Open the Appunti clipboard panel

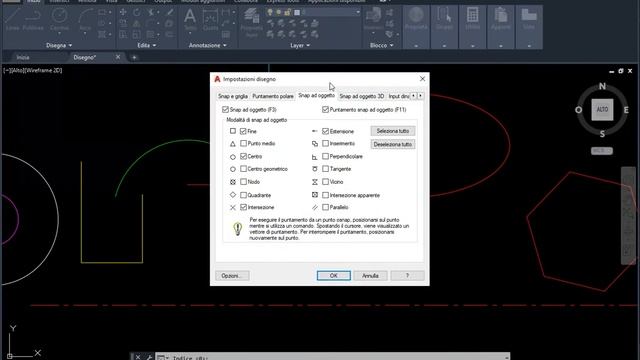click(x=500, y=27)
